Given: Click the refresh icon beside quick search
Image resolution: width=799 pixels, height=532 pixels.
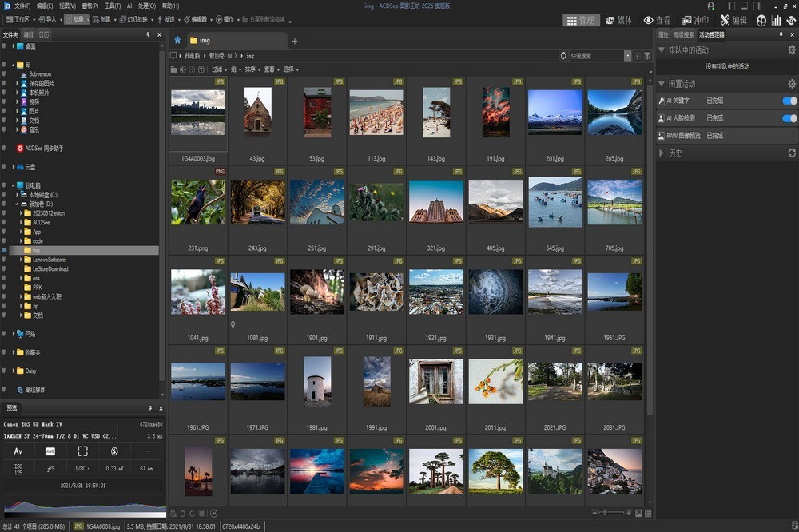Looking at the screenshot, I should [563, 56].
